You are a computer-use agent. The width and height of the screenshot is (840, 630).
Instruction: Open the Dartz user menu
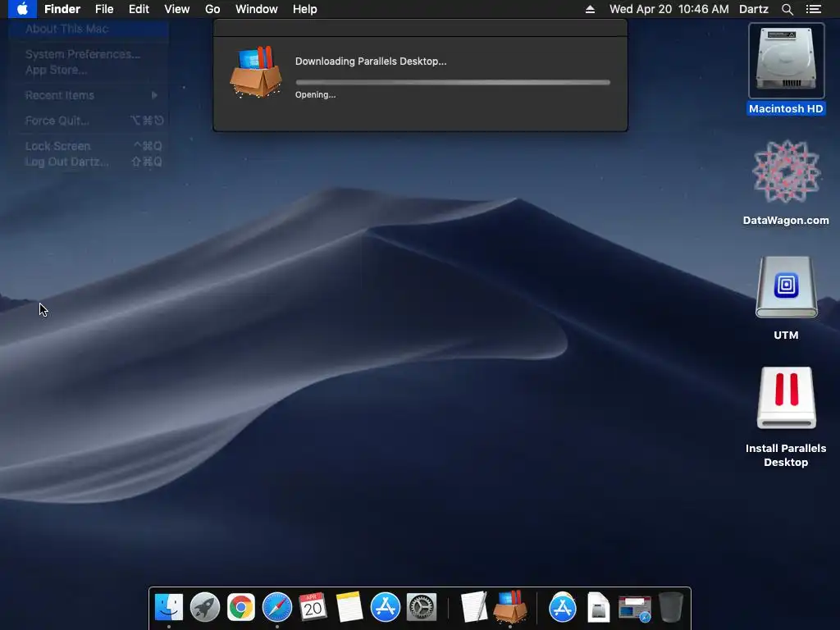pos(753,9)
